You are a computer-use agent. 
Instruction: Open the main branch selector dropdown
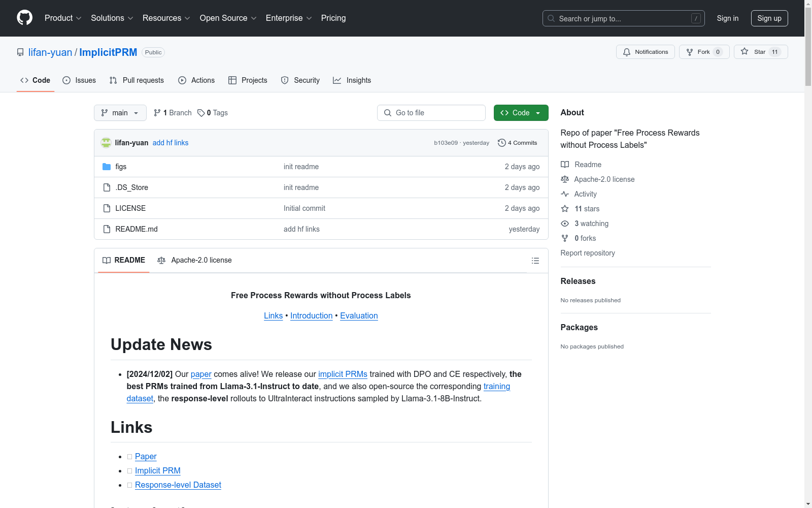pos(120,113)
